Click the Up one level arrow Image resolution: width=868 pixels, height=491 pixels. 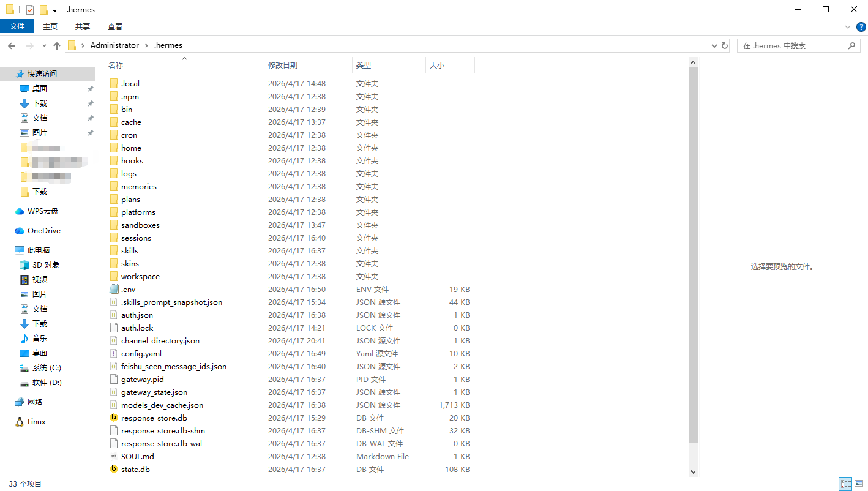point(57,46)
